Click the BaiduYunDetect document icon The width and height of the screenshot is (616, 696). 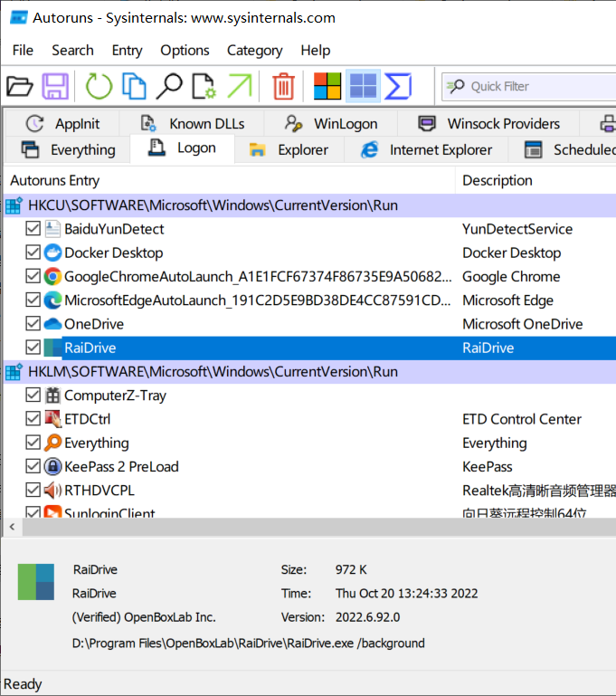pyautogui.click(x=52, y=229)
